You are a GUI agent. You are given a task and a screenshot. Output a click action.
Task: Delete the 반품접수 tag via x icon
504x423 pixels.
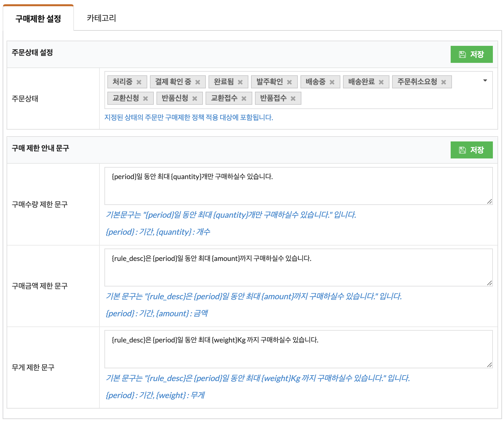point(293,99)
